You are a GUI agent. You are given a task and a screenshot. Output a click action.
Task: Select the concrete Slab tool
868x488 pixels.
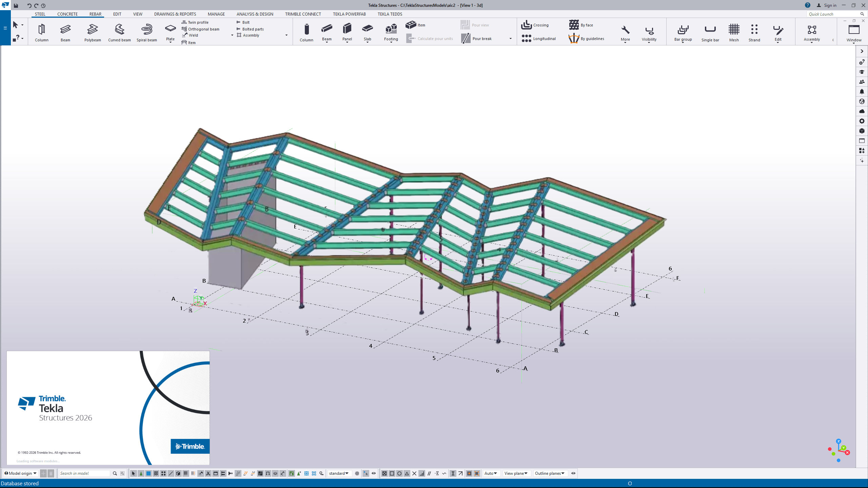(x=367, y=32)
